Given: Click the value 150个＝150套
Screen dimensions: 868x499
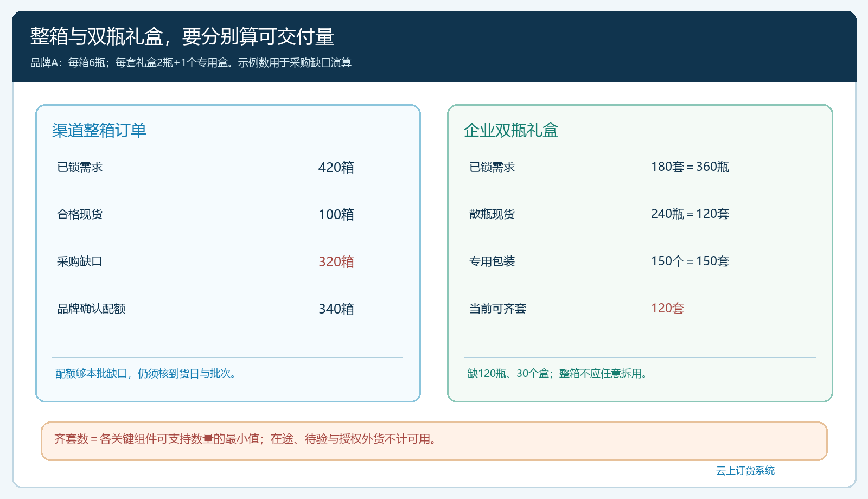Looking at the screenshot, I should click(x=690, y=261).
